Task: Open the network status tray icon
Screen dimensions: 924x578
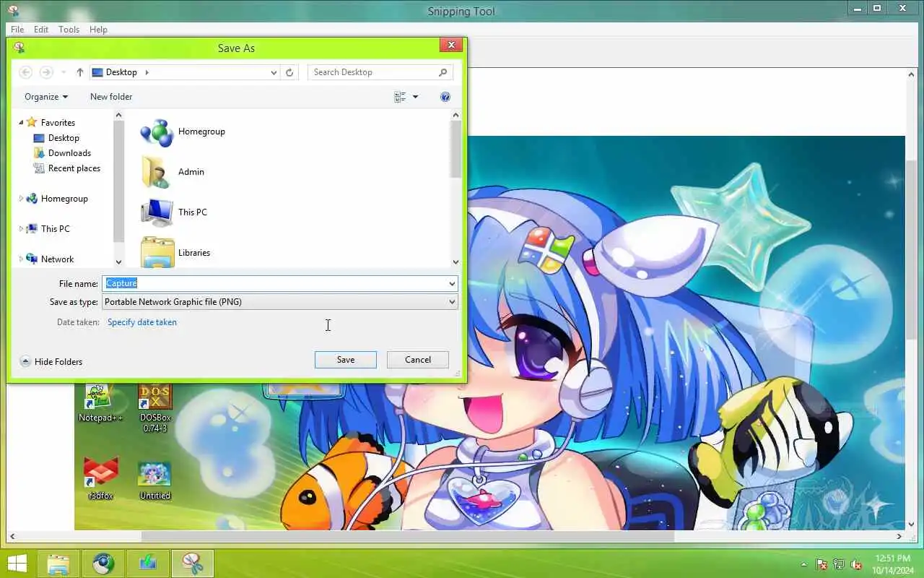Action: tap(839, 564)
